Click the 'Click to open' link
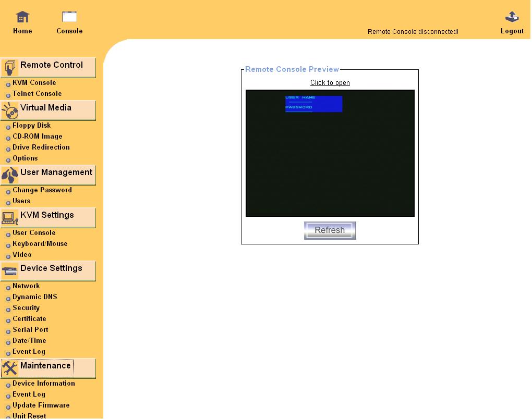Image resolution: width=532 pixels, height=419 pixels. tap(330, 83)
